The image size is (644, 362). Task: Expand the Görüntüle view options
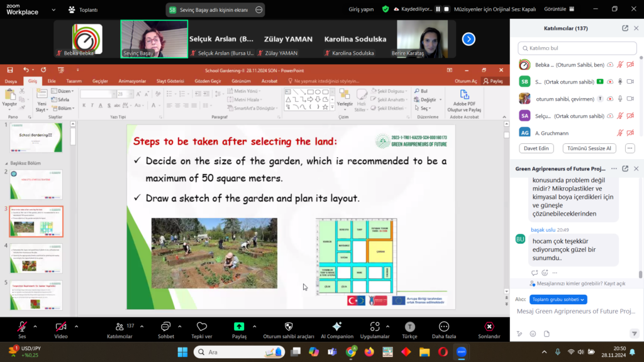558,9
